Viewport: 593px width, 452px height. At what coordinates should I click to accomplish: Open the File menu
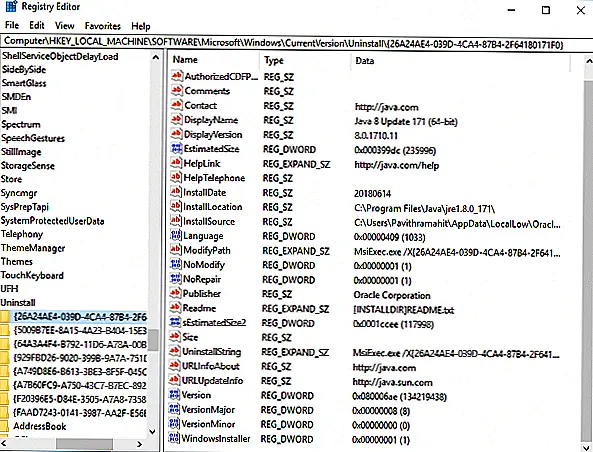coord(12,25)
